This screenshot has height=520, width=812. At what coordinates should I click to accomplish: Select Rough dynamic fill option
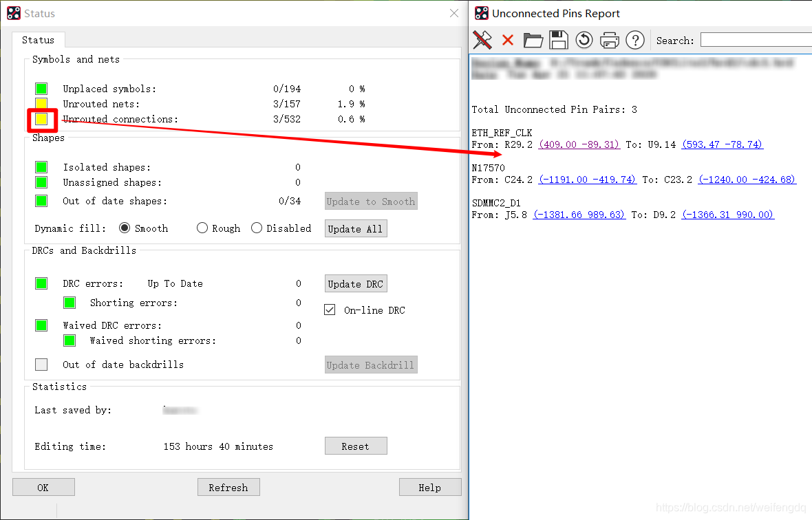[x=202, y=228]
